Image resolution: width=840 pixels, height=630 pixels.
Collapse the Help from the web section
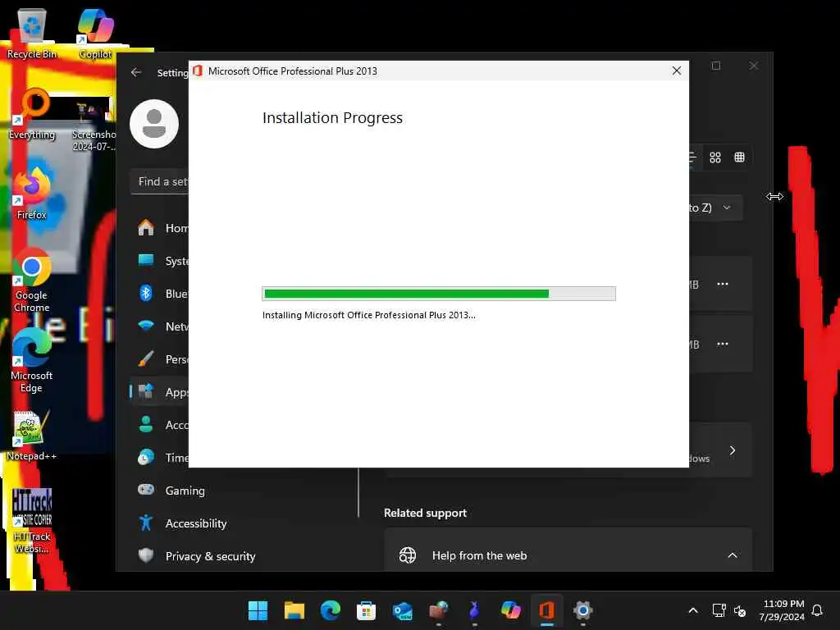click(x=733, y=555)
